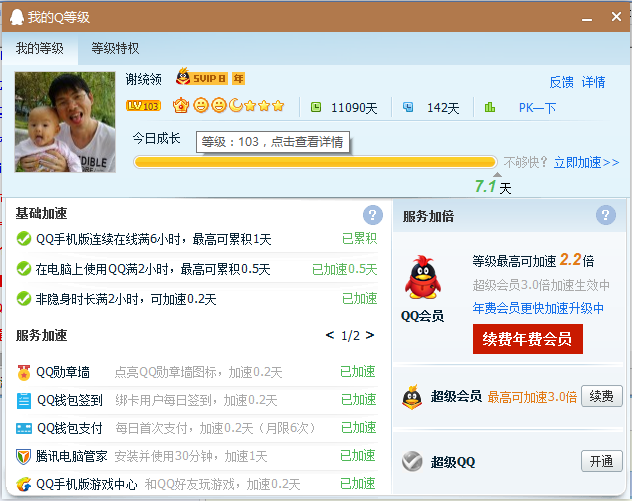Click the QQ钱包签到 label
632x501 pixels.
click(x=70, y=400)
